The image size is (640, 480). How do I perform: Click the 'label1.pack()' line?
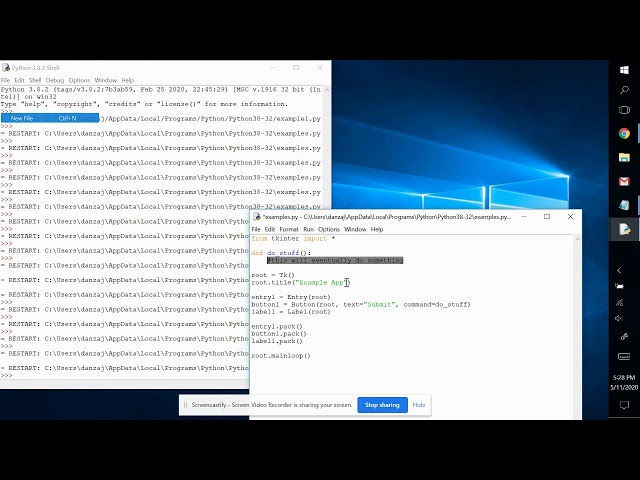[277, 341]
